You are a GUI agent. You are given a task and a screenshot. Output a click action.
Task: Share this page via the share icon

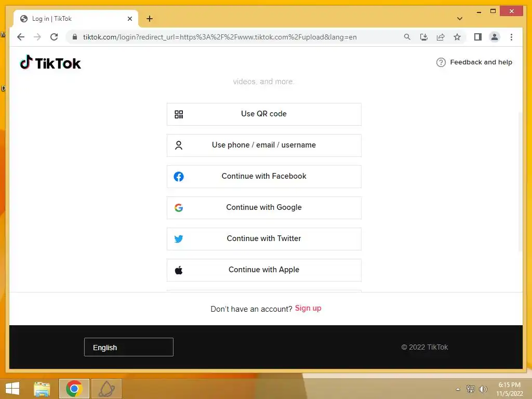[x=441, y=37]
